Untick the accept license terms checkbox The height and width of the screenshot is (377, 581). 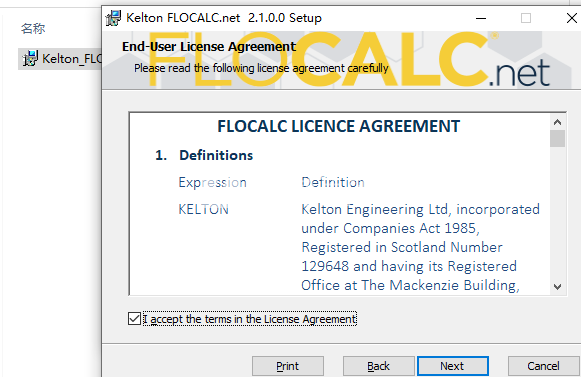pos(134,319)
